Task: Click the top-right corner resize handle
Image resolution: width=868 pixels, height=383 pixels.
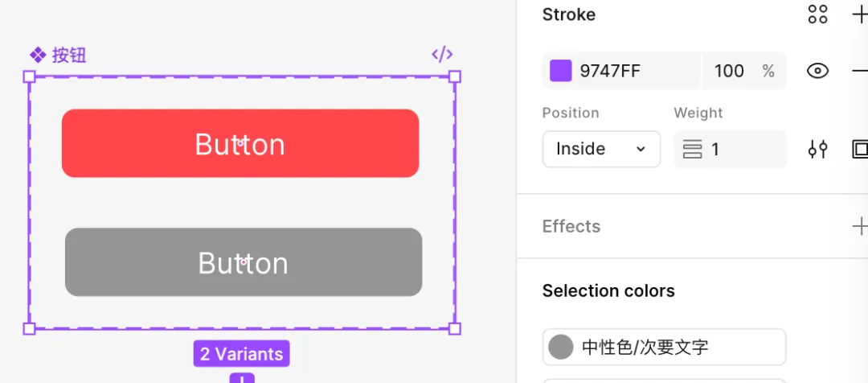Action: point(454,76)
